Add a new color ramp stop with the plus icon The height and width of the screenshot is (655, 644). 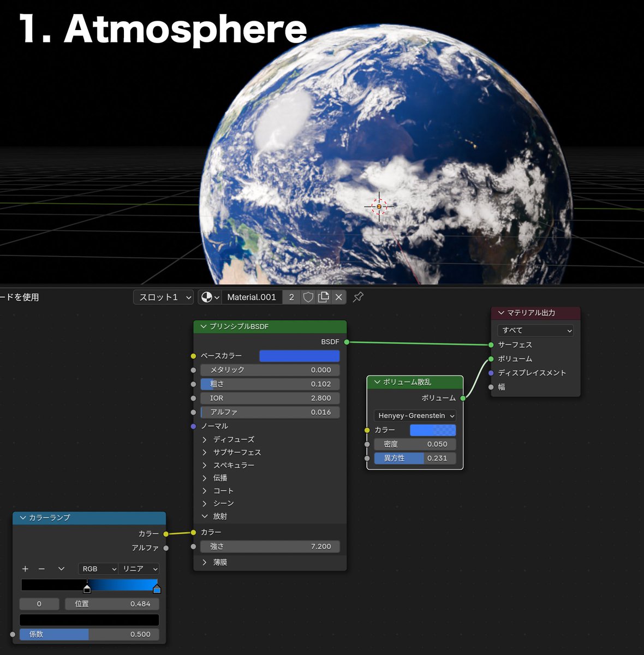tap(25, 569)
